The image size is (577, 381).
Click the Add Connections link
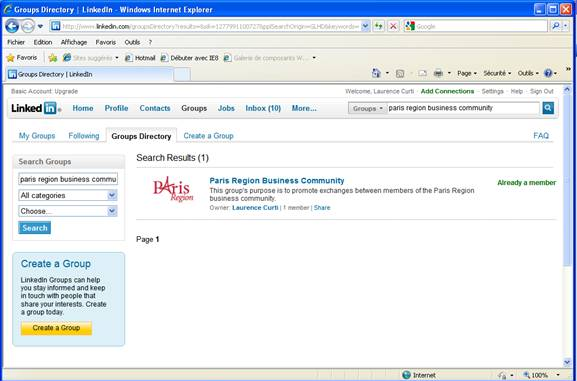point(447,91)
